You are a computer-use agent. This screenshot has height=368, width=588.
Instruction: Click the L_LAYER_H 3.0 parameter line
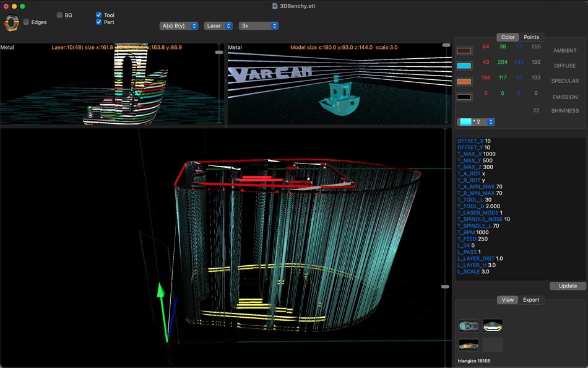476,265
